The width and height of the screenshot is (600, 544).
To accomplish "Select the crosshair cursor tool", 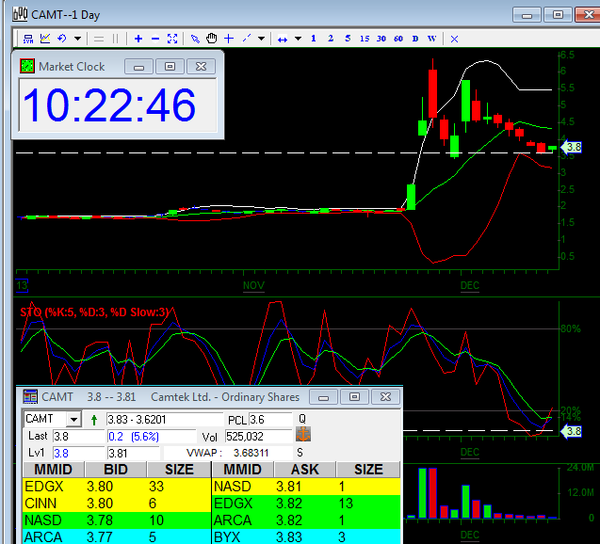I will pos(229,38).
